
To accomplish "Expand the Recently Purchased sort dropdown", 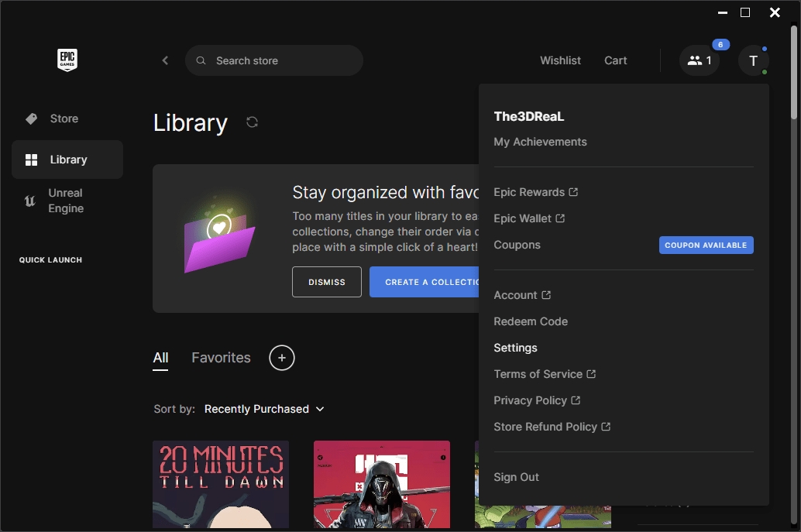I will 264,409.
